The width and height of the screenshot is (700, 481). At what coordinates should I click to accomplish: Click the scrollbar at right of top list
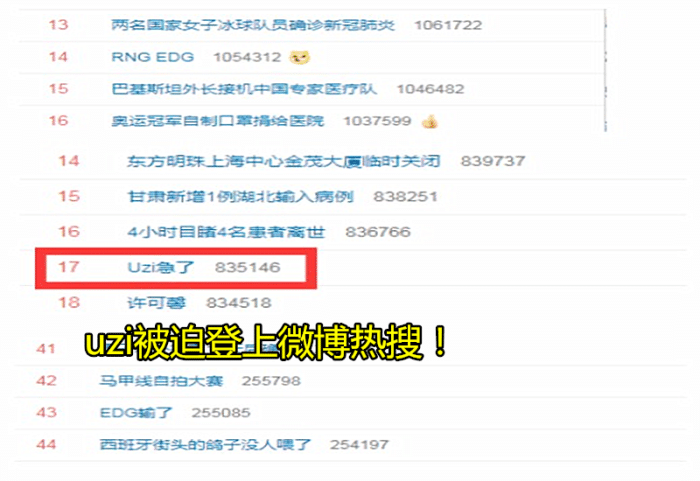605,71
